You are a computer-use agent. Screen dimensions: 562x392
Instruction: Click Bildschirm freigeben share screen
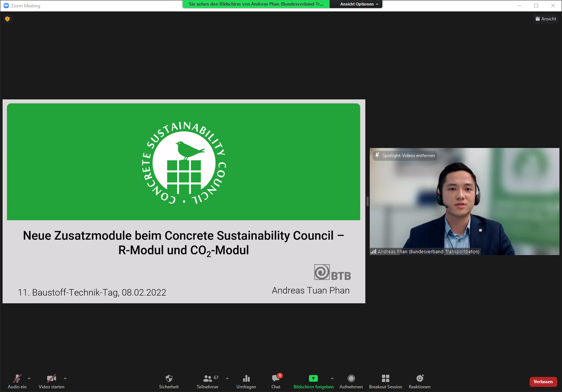coord(313,382)
